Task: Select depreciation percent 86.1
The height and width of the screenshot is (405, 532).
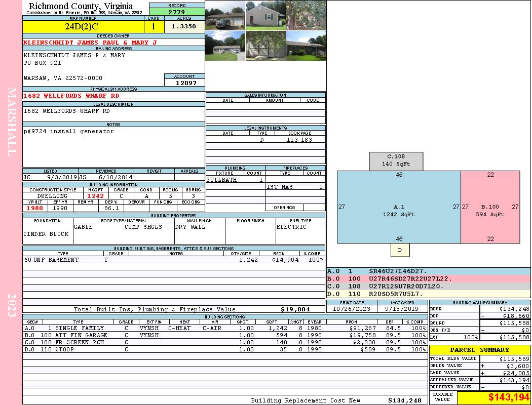Action: (111, 208)
